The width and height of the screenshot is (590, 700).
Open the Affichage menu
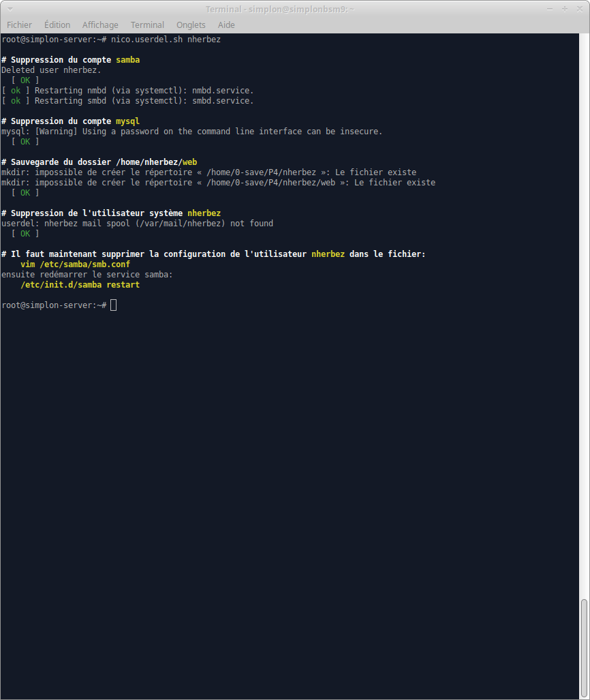tap(100, 25)
